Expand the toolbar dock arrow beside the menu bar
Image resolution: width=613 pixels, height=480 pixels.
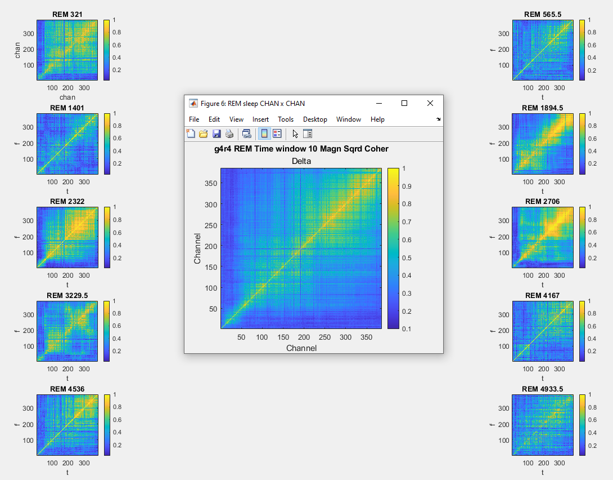(438, 119)
